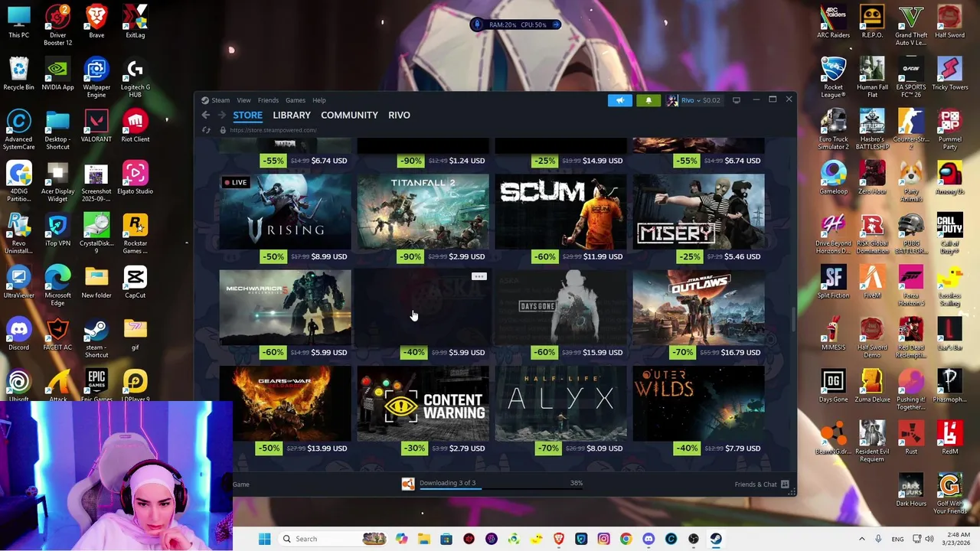Reload the Steam store page
980x551 pixels.
(206, 130)
